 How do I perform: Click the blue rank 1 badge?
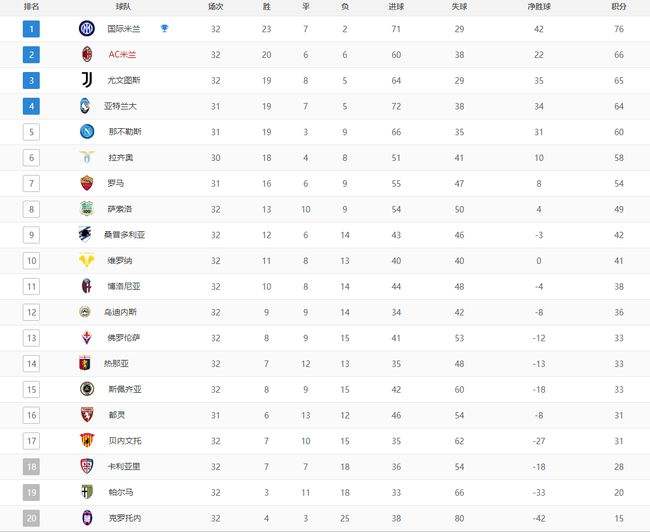31,29
